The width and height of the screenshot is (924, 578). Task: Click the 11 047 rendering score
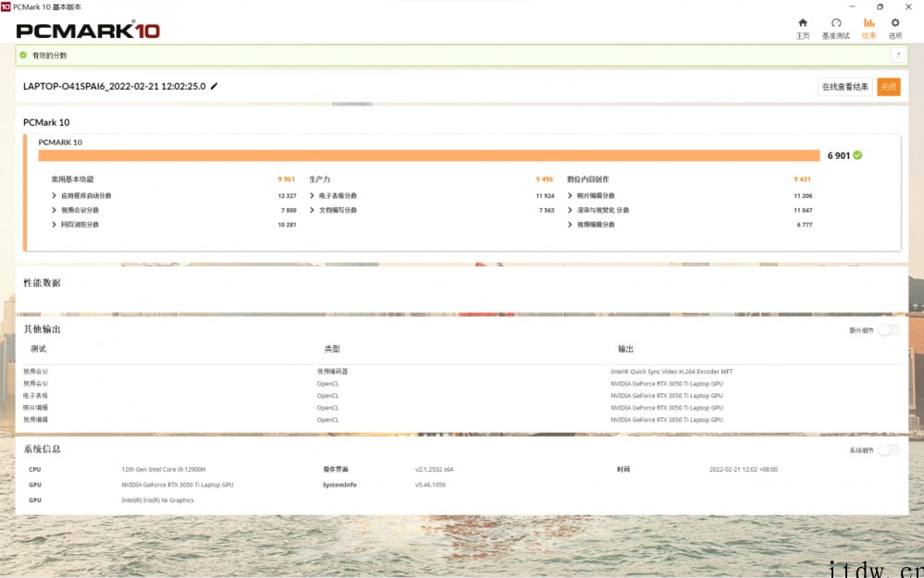click(803, 210)
